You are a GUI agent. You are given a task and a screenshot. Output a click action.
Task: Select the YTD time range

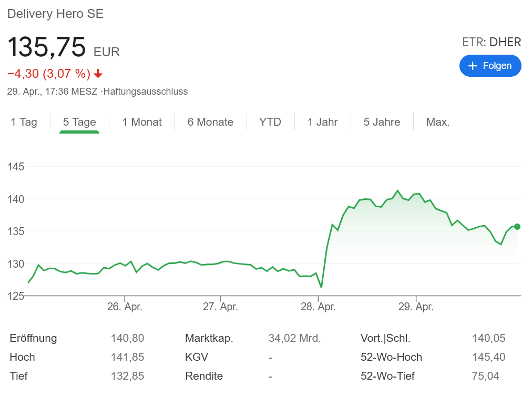pyautogui.click(x=270, y=122)
